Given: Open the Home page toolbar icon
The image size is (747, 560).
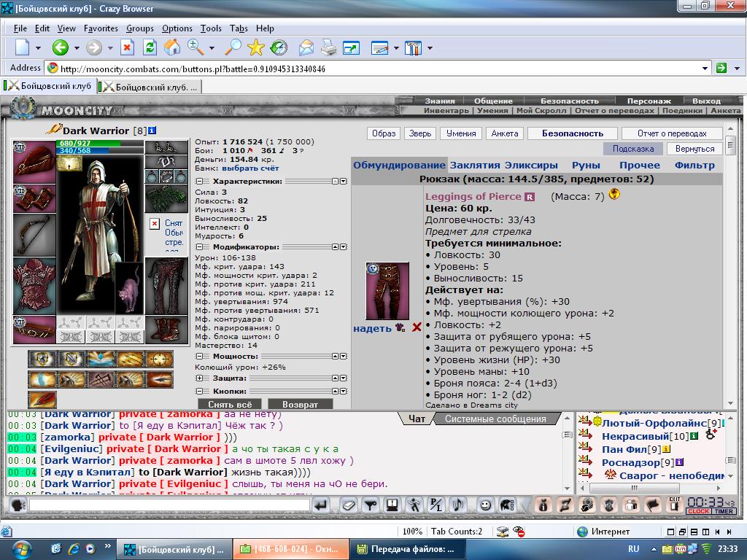Looking at the screenshot, I should (x=172, y=47).
